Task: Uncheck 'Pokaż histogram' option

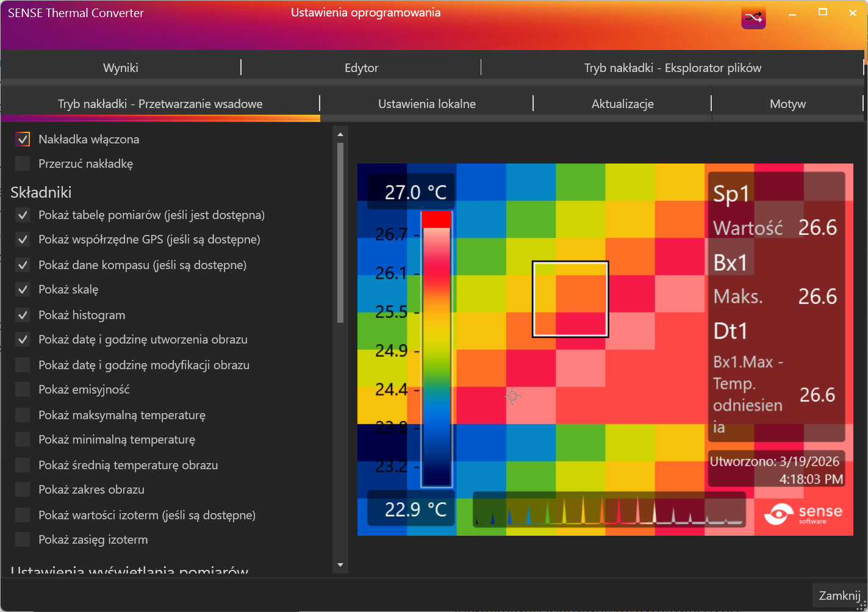Action: (x=23, y=315)
